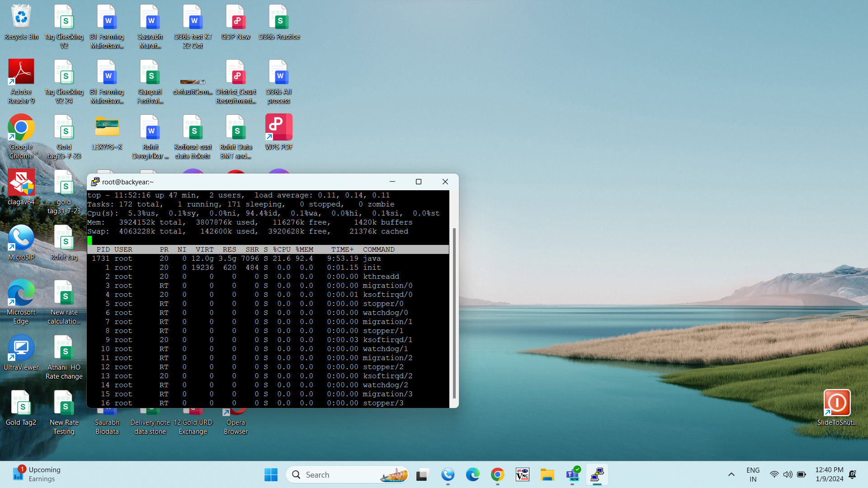Image resolution: width=868 pixels, height=488 pixels.
Task: Select Athani HO Rate change spreadsheet
Action: 64,357
